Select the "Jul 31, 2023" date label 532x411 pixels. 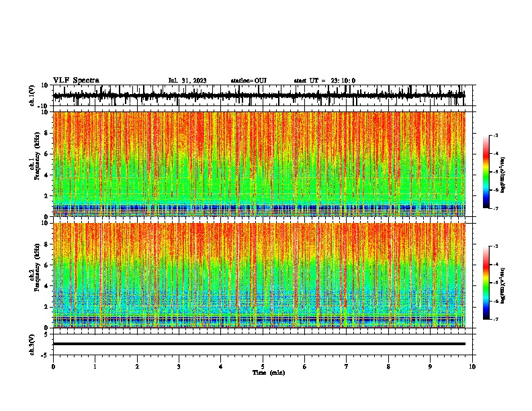coord(187,81)
